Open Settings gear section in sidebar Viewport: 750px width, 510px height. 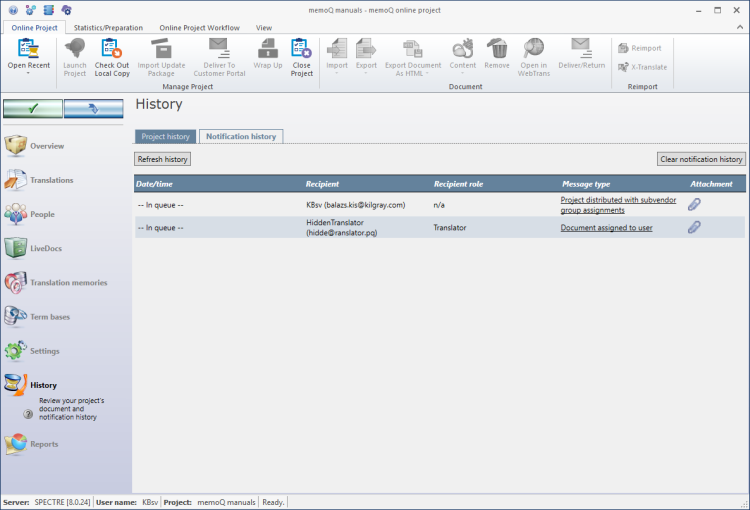click(x=44, y=351)
